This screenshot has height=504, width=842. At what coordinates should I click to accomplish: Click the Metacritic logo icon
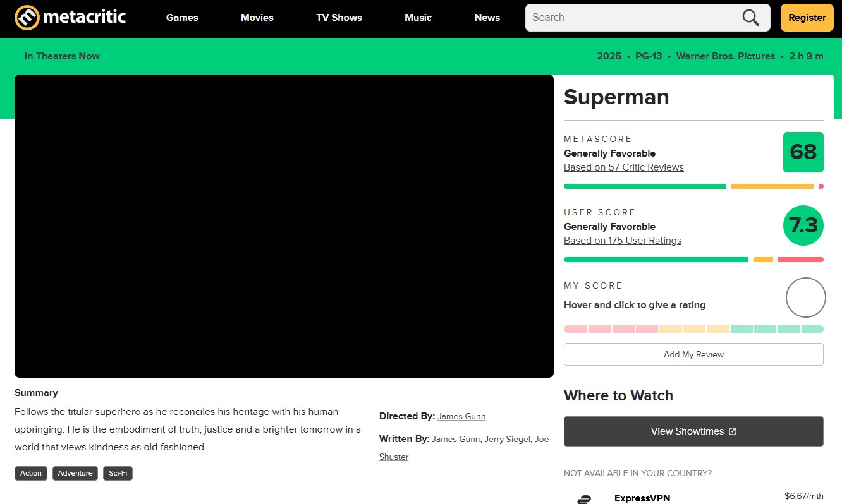coord(27,17)
